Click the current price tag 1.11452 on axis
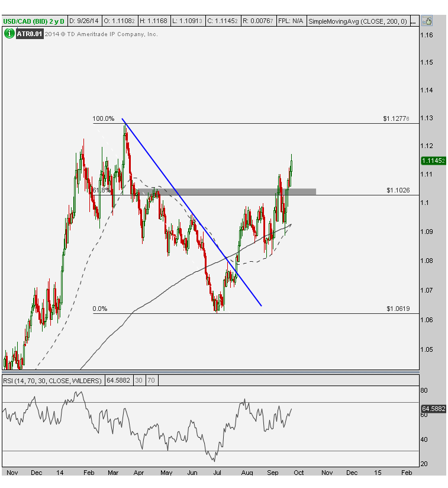Screen dimensions: 448x488 433,160
